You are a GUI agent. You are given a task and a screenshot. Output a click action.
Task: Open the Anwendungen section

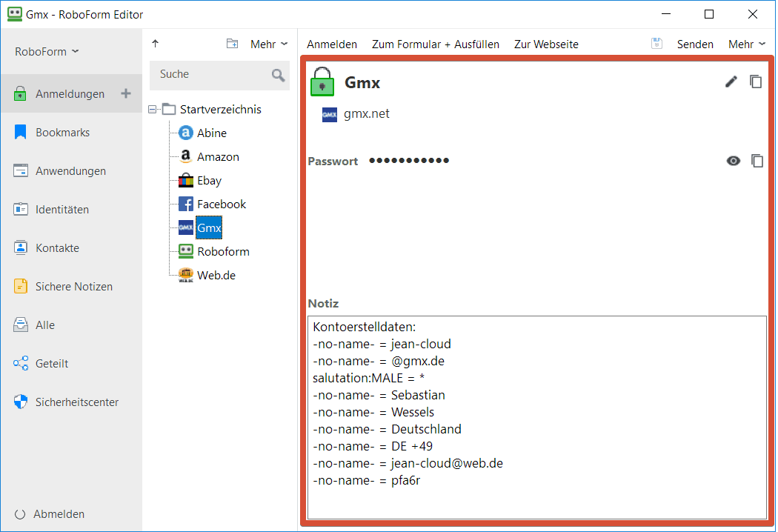(x=71, y=171)
